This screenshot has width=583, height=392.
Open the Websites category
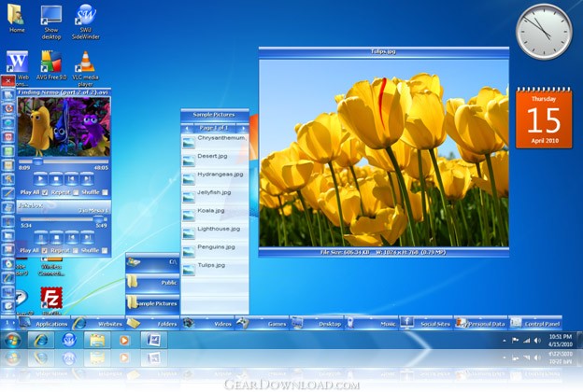pyautogui.click(x=97, y=324)
